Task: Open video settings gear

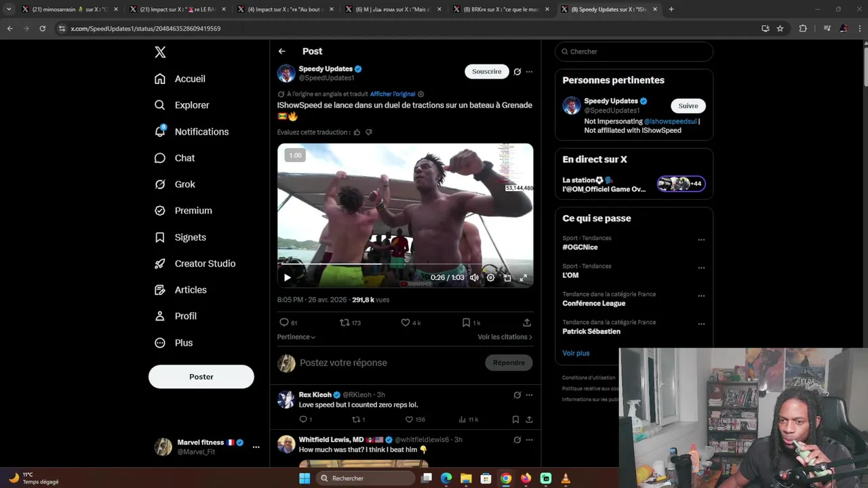Action: (491, 277)
